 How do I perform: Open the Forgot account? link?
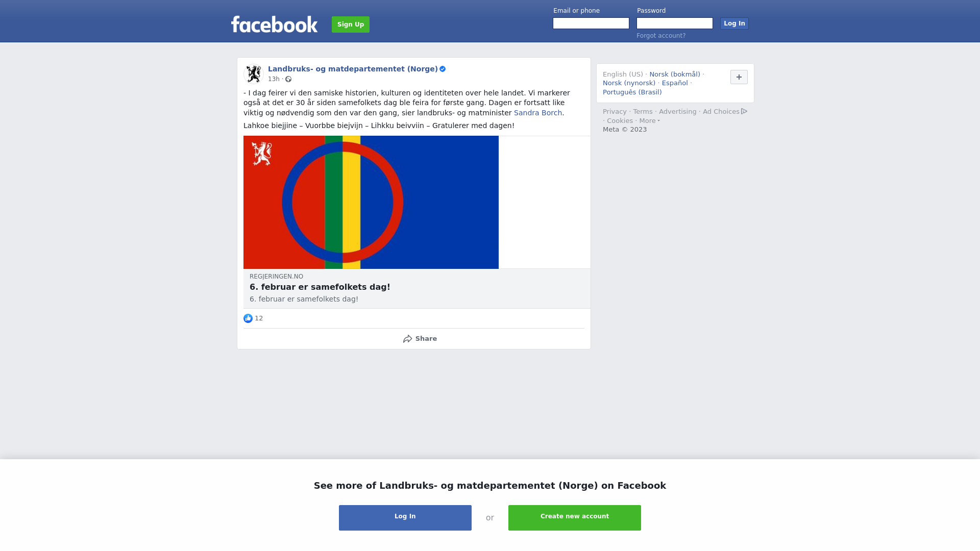click(661, 36)
